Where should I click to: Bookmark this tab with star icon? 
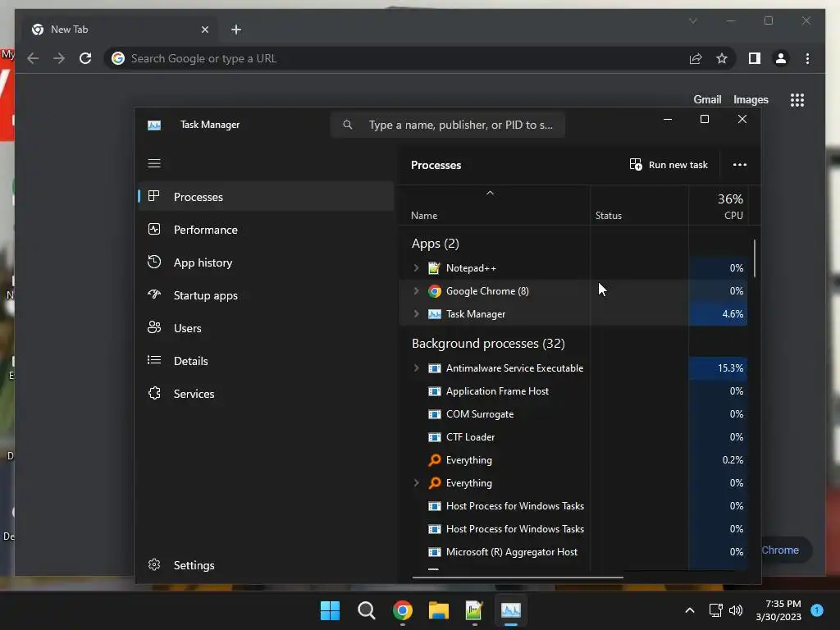tap(722, 58)
